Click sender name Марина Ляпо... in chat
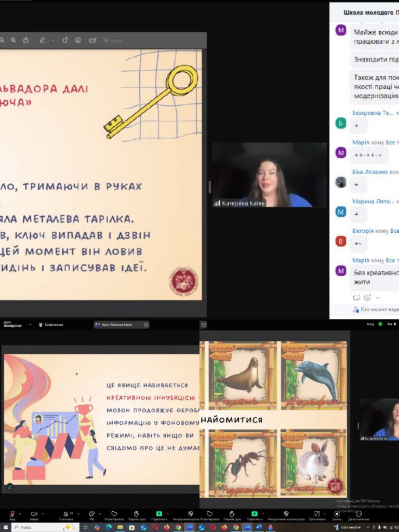This screenshot has width=399, height=532. tap(373, 202)
